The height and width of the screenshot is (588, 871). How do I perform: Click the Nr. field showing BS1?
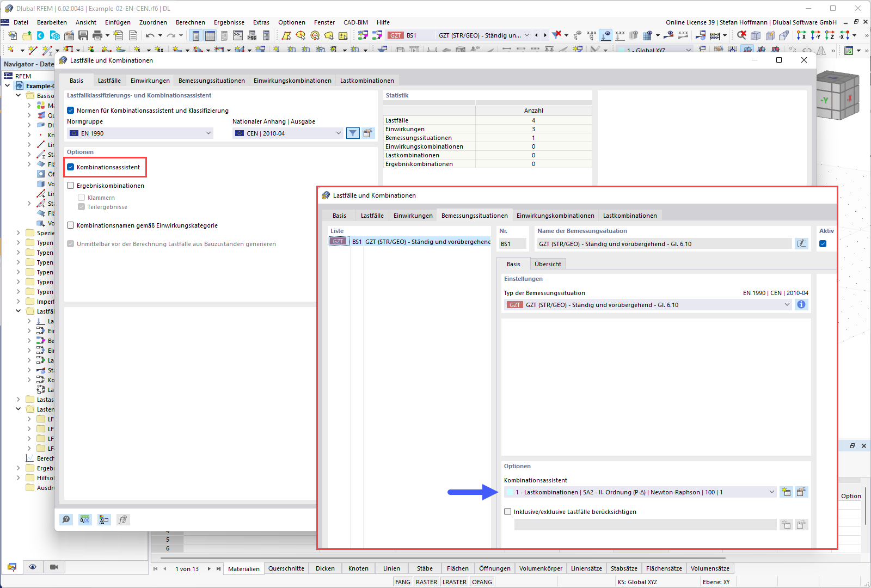[513, 244]
